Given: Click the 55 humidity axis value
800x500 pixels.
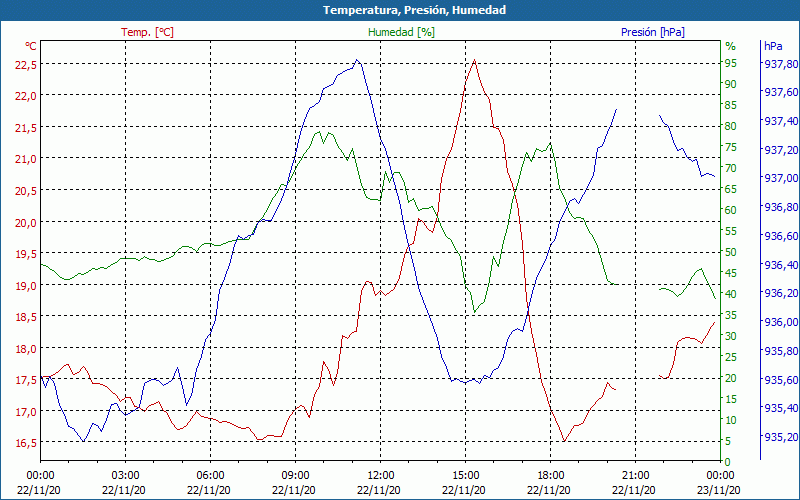Looking at the screenshot, I should [731, 231].
